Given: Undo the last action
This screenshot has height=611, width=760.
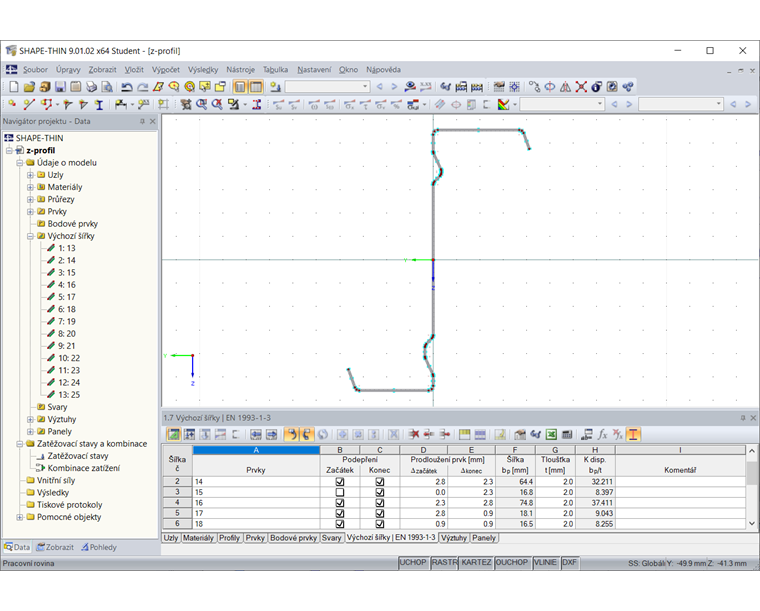Looking at the screenshot, I should [127, 87].
